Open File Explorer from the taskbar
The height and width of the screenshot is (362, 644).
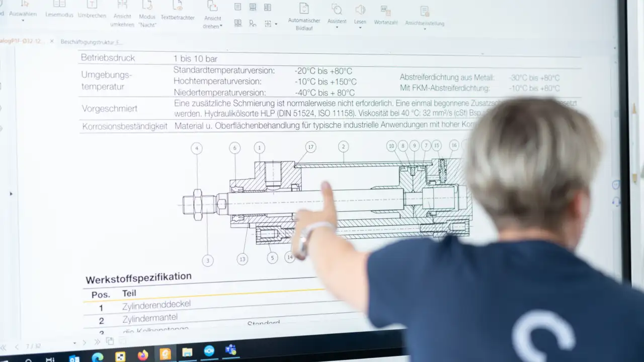[187, 352]
